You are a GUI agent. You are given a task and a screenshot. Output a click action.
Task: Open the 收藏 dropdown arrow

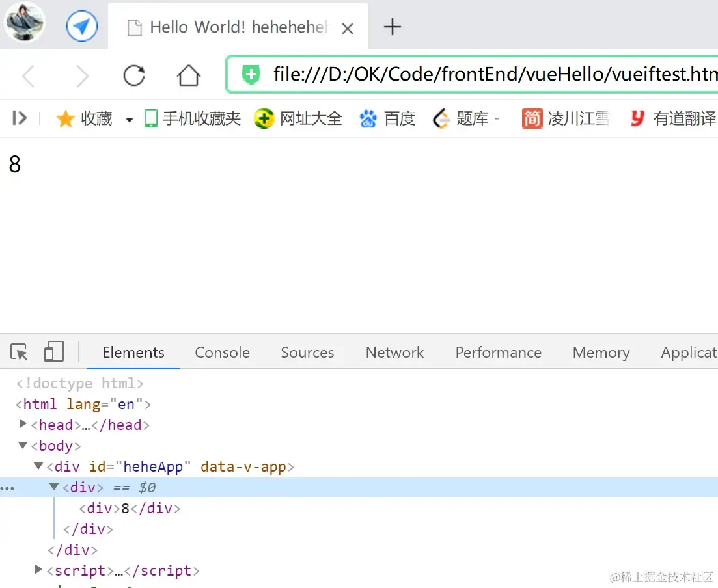click(x=130, y=120)
